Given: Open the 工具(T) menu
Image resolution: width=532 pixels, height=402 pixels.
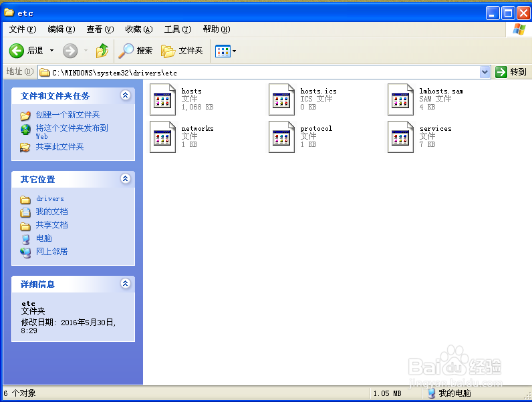Looking at the screenshot, I should point(178,29).
